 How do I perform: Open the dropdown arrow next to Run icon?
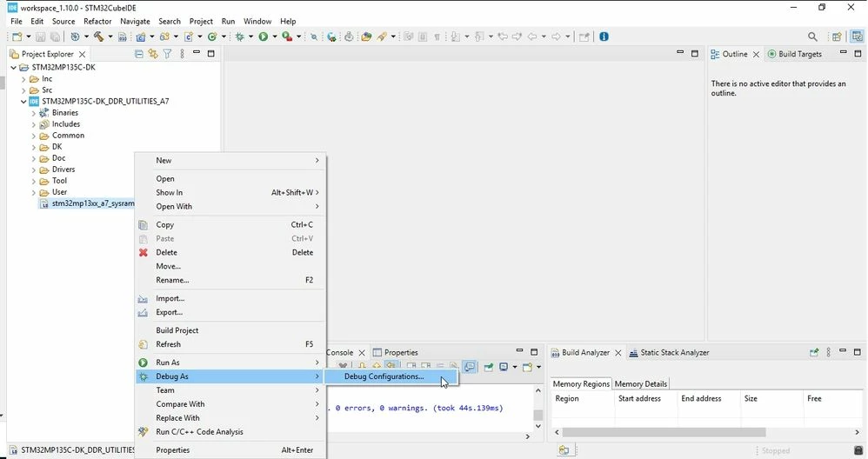click(275, 37)
